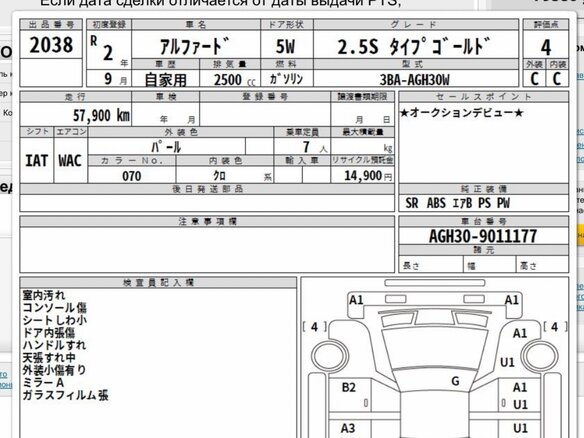
Task: Click seating capacity 7 人
Action: (x=315, y=147)
